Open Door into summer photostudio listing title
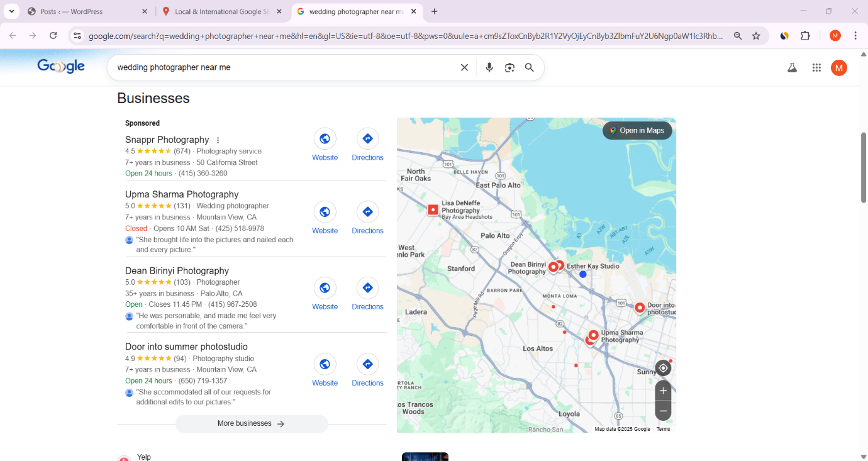This screenshot has width=868, height=461. 186,347
